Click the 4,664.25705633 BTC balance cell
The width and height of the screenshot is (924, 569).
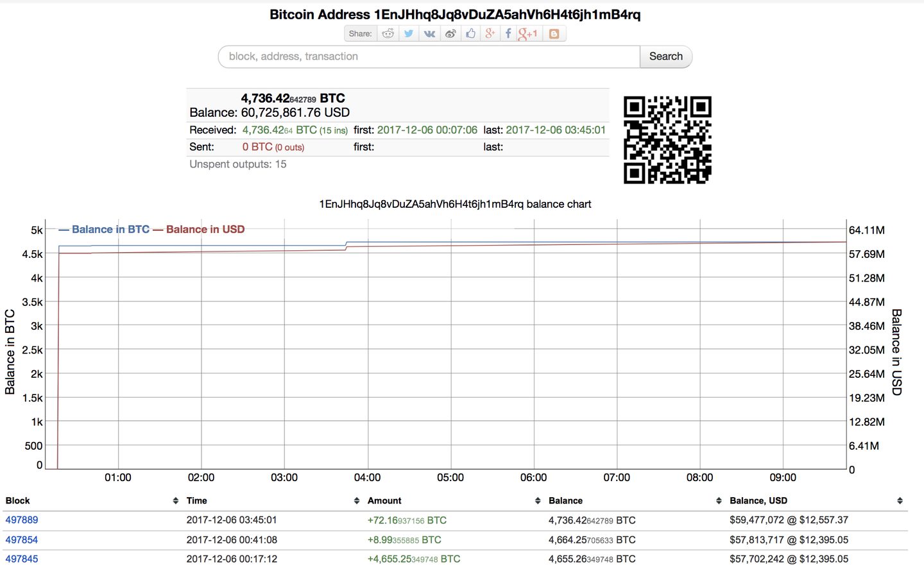(x=592, y=540)
